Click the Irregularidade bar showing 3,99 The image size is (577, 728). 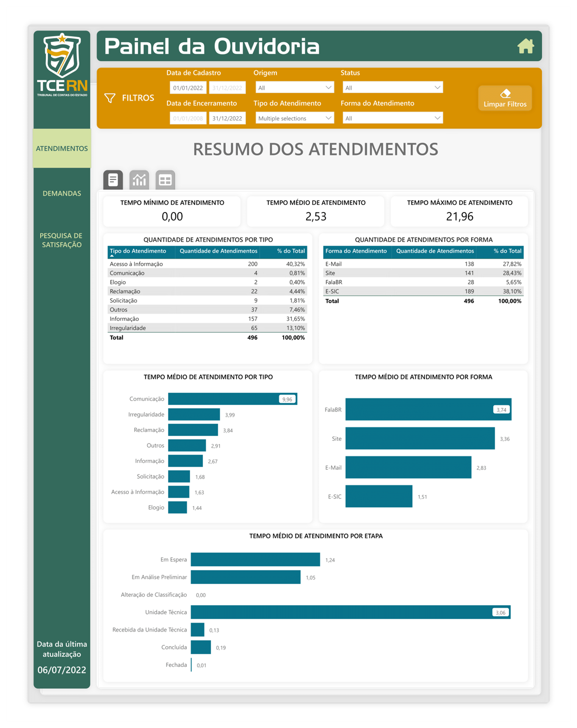(x=194, y=414)
